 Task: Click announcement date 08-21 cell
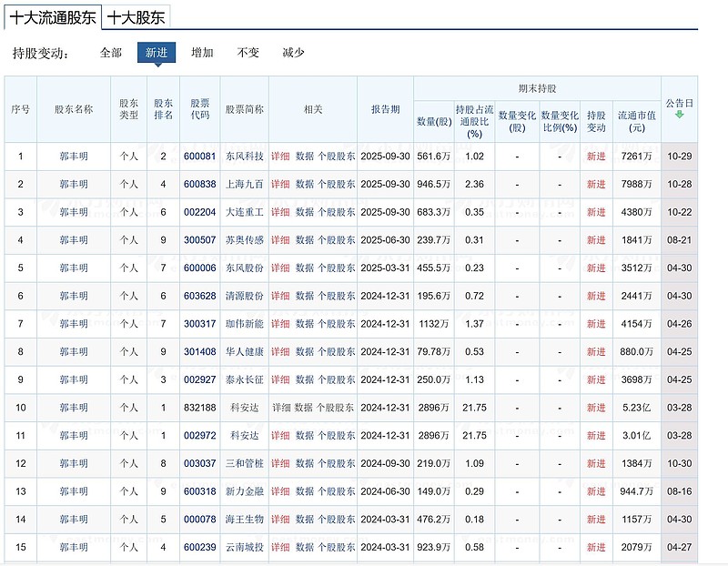pyautogui.click(x=679, y=240)
